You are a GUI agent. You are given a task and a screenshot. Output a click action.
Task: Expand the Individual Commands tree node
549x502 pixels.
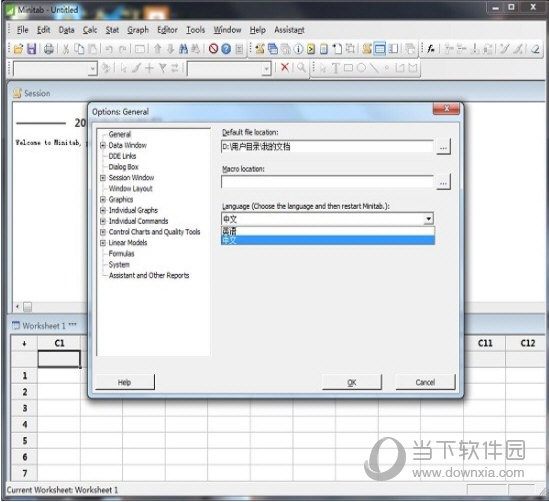point(103,221)
